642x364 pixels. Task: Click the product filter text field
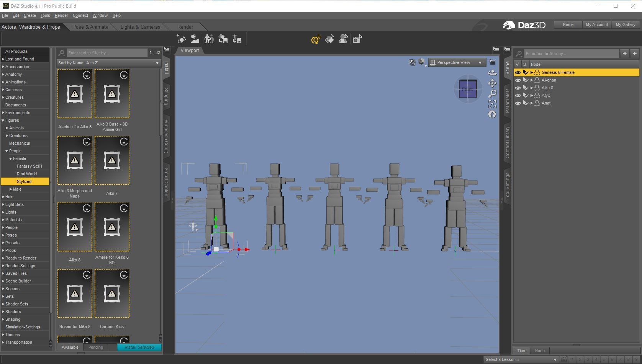coord(107,53)
